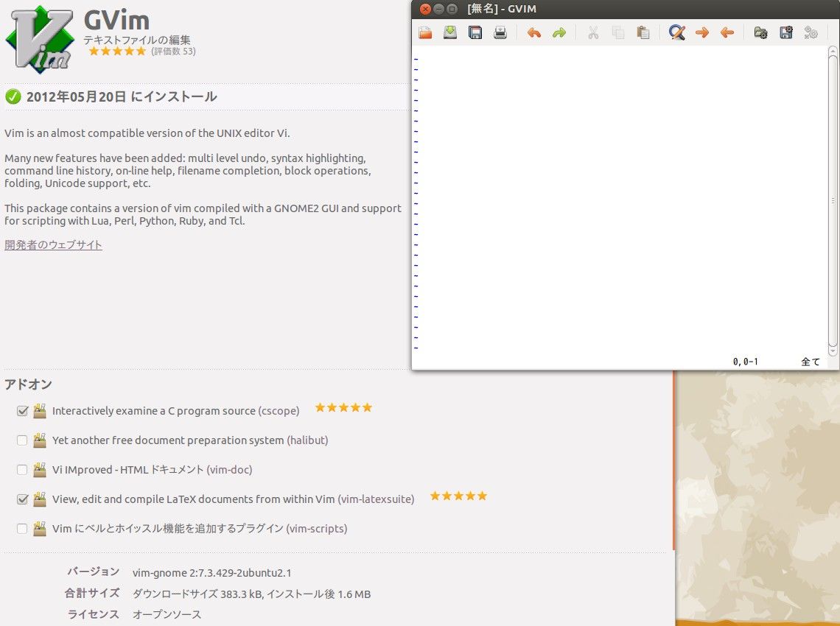Image resolution: width=840 pixels, height=626 pixels.
Task: Click the Save all files floppy icon
Action: [x=475, y=32]
